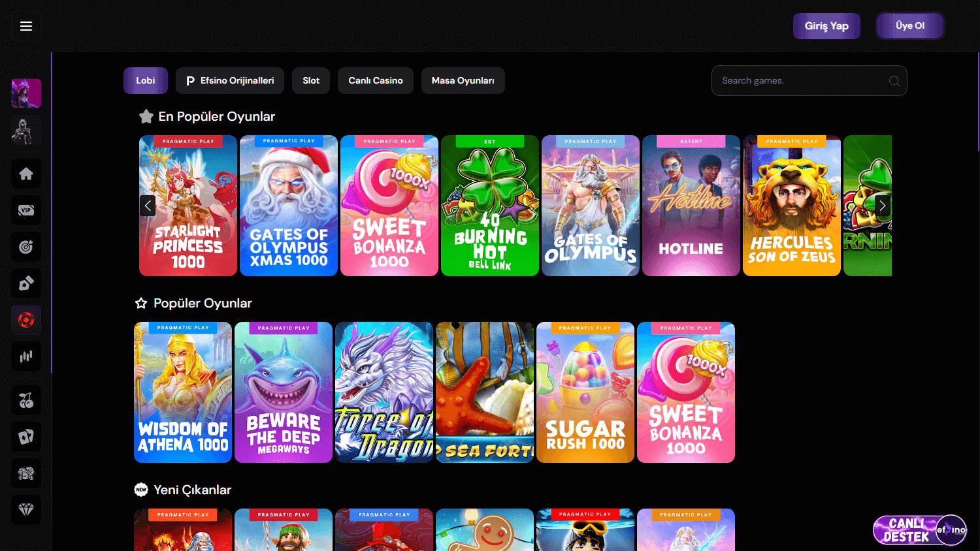
Task: Select the VIP icon in the sidebar
Action: point(25,210)
